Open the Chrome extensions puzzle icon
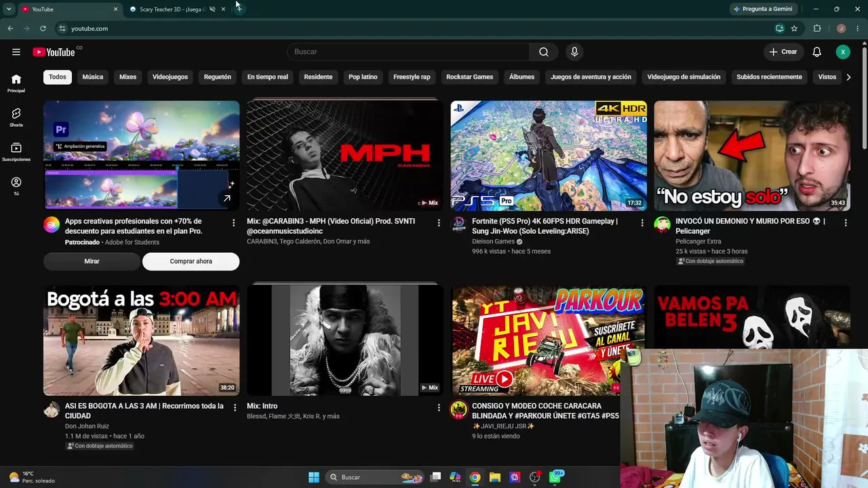This screenshot has width=868, height=488. coord(817,28)
